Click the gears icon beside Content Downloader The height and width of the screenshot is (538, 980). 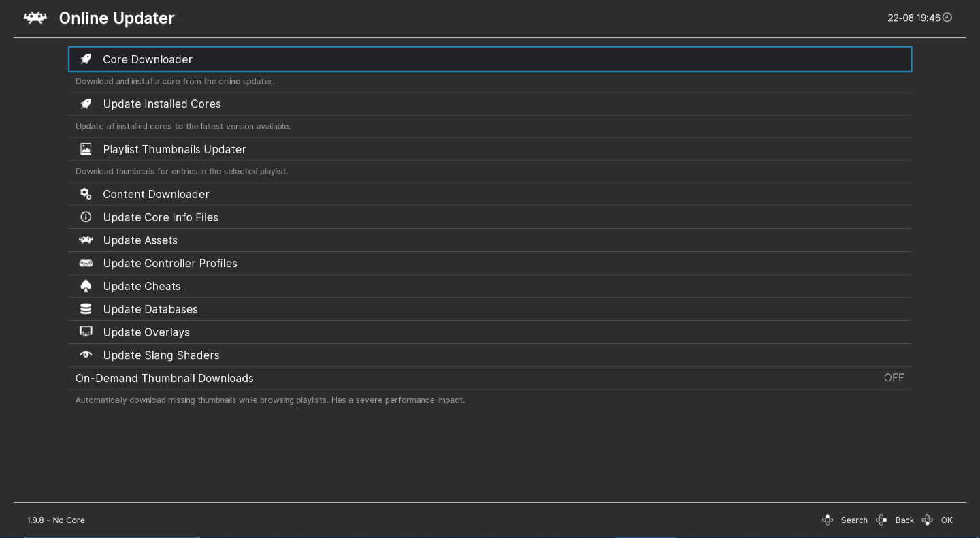click(x=86, y=194)
